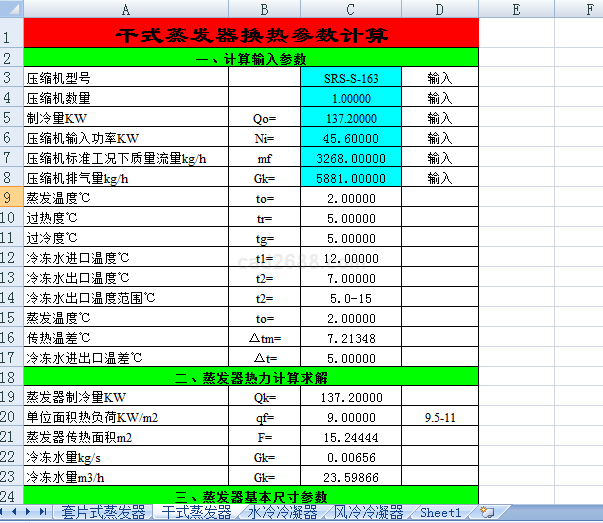Click the cell containing 9.5-11

pos(439,417)
